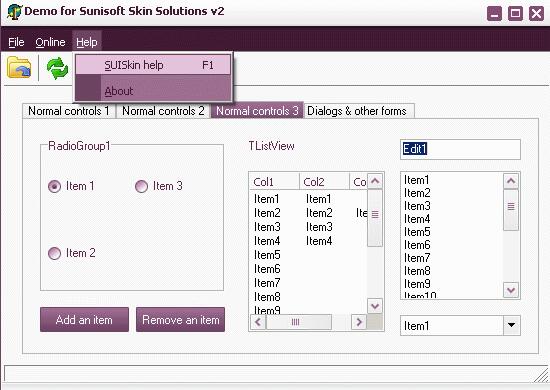Open the Item1 combo box dropdown arrow

click(x=511, y=325)
